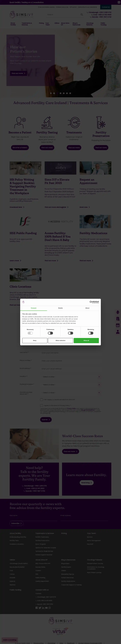Screen dimensions: 121x644
Task: Click the Instagram icon in footer
Action: (49, 608)
